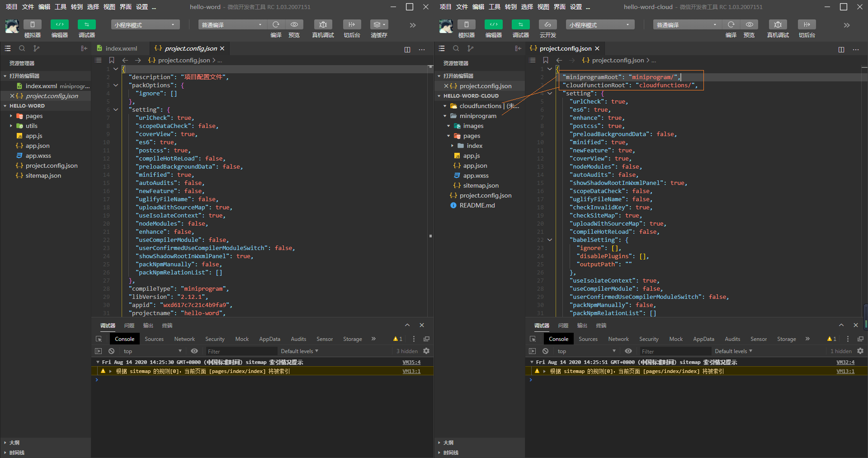Click preview eye icon in hello-word-cloud window
Image resolution: width=868 pixels, height=458 pixels.
pyautogui.click(x=750, y=24)
